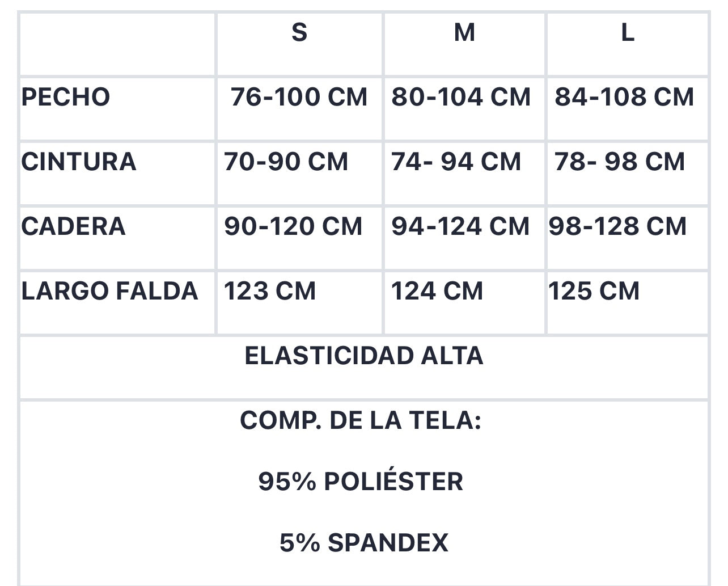Click the 95% POLIÉSTER text
Screen dimensions: 728x586
[x=361, y=482]
